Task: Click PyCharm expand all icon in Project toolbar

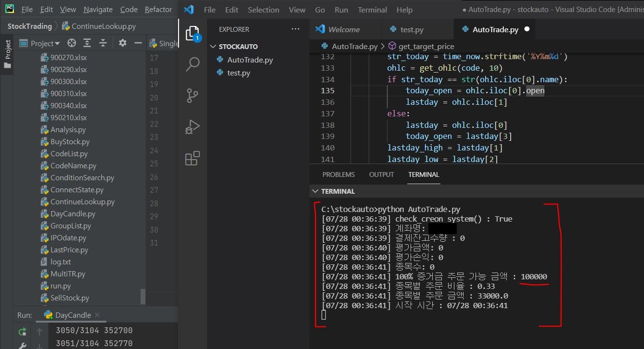Action: tap(87, 43)
